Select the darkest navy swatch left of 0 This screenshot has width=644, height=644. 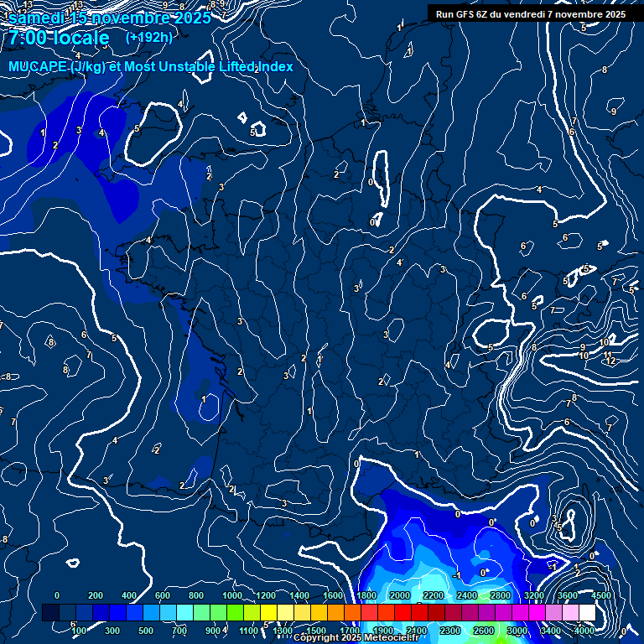tap(50, 612)
